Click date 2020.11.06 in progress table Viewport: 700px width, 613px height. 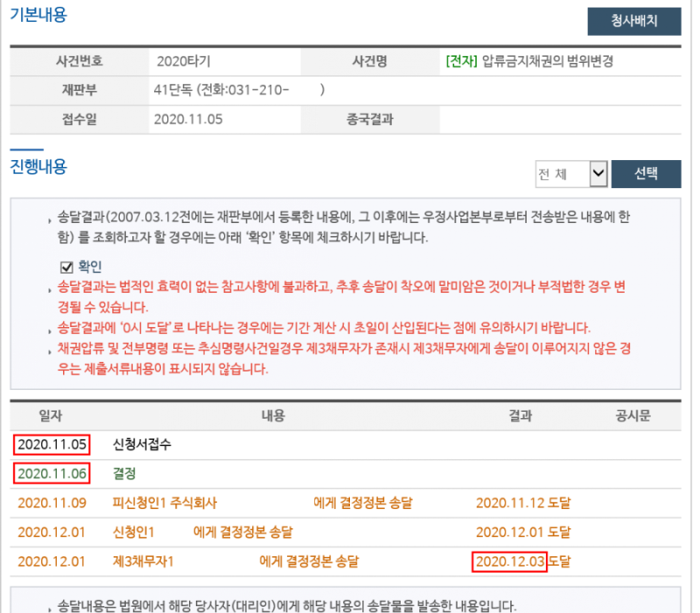coord(52,473)
